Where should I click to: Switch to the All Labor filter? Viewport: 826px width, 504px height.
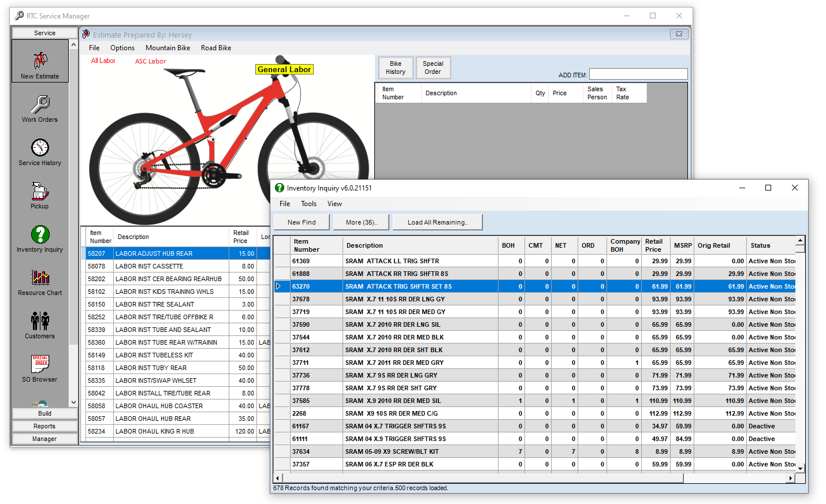click(x=102, y=61)
